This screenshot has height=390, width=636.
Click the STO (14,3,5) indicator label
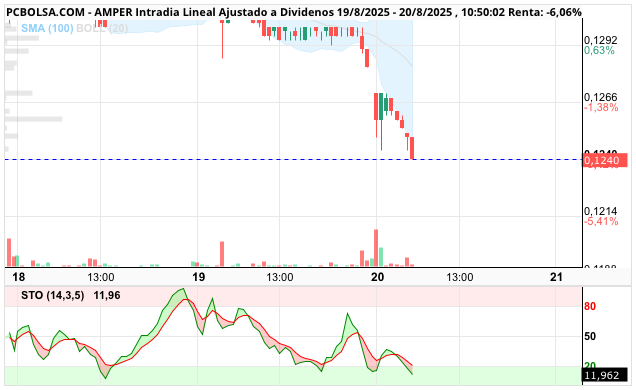(53, 295)
